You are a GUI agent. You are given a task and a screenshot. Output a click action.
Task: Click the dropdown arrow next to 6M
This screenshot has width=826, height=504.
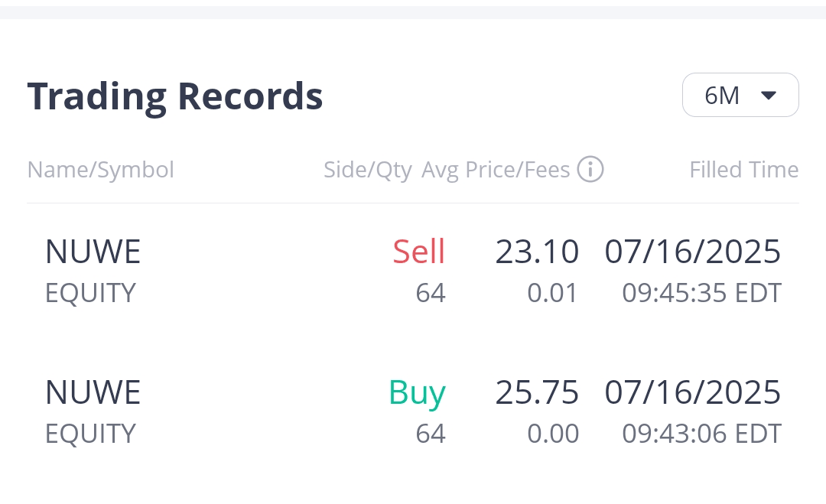pyautogui.click(x=769, y=96)
